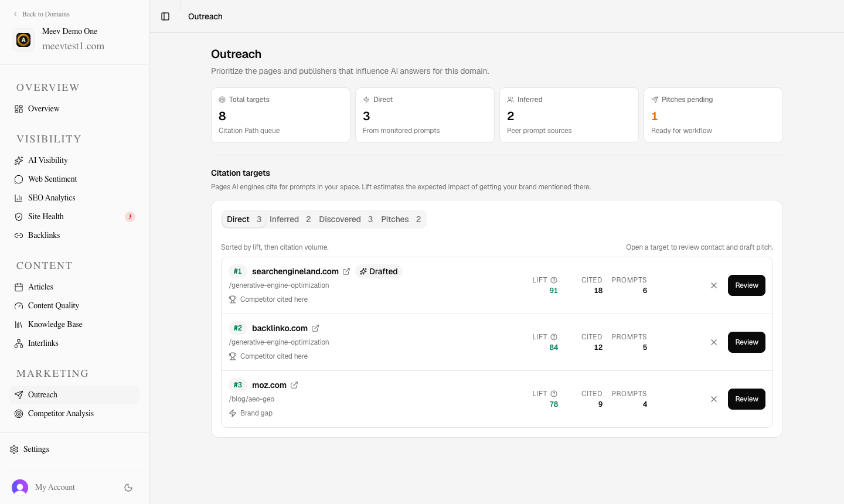Open AI Visibility page
The image size is (844, 504).
[75, 161]
